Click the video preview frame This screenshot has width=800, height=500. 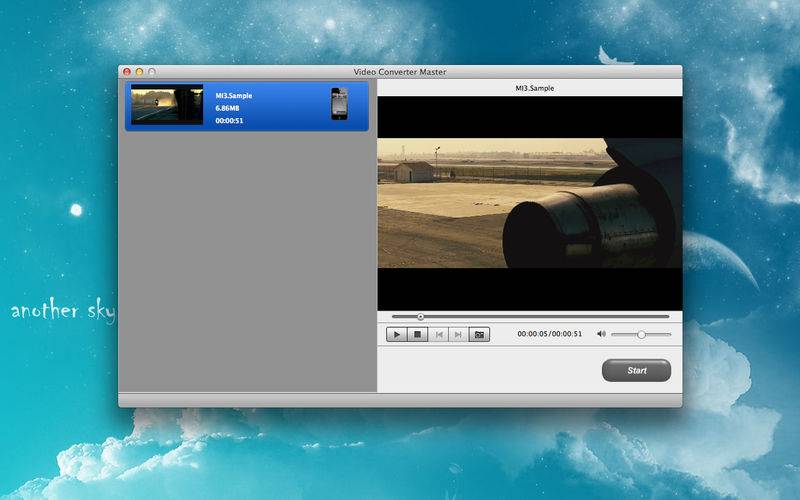point(529,202)
